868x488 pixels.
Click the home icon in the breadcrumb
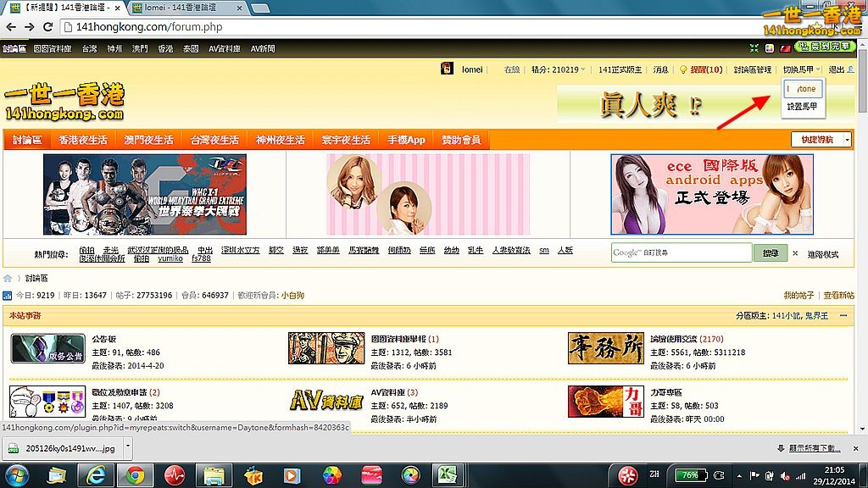coord(7,278)
